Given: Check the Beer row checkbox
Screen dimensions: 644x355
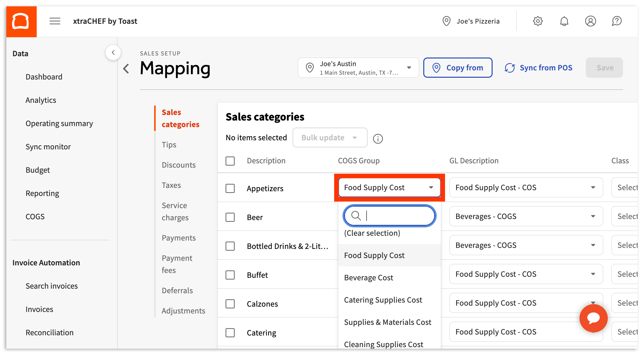Looking at the screenshot, I should click(230, 217).
